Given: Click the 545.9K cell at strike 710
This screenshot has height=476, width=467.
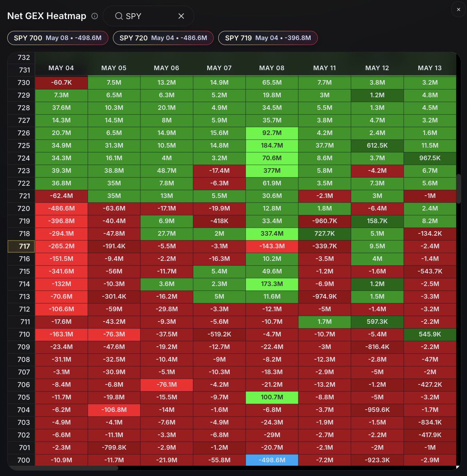Looking at the screenshot, I should [x=430, y=334].
